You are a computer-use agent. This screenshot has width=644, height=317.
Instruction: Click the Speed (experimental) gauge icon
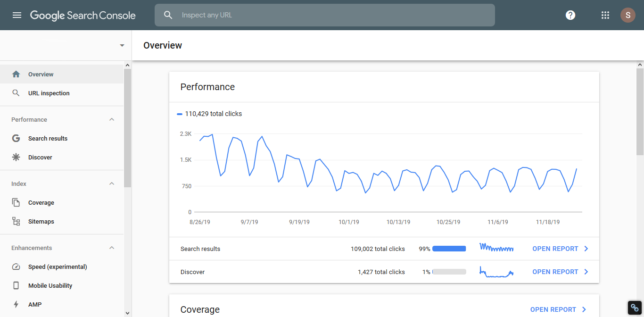[x=16, y=267]
